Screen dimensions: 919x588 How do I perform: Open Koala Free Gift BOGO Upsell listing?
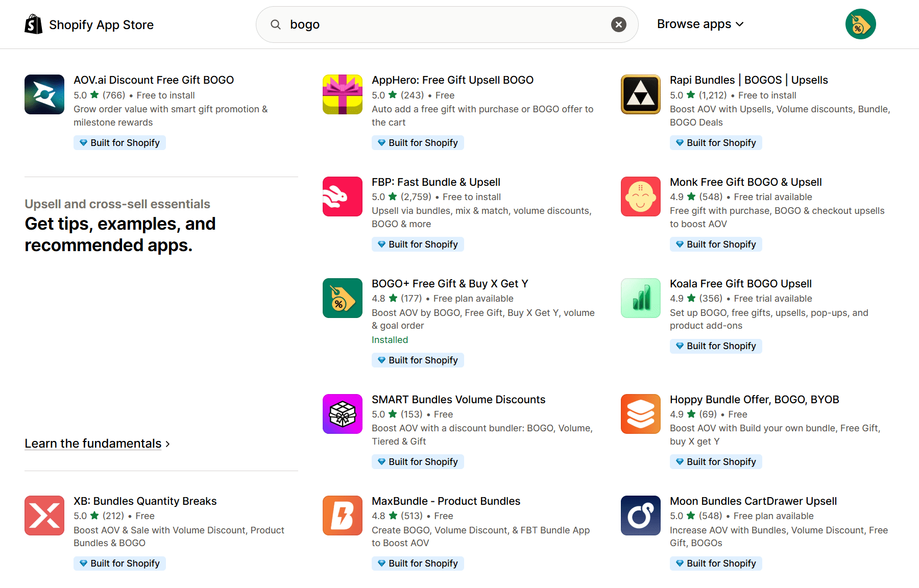[741, 284]
